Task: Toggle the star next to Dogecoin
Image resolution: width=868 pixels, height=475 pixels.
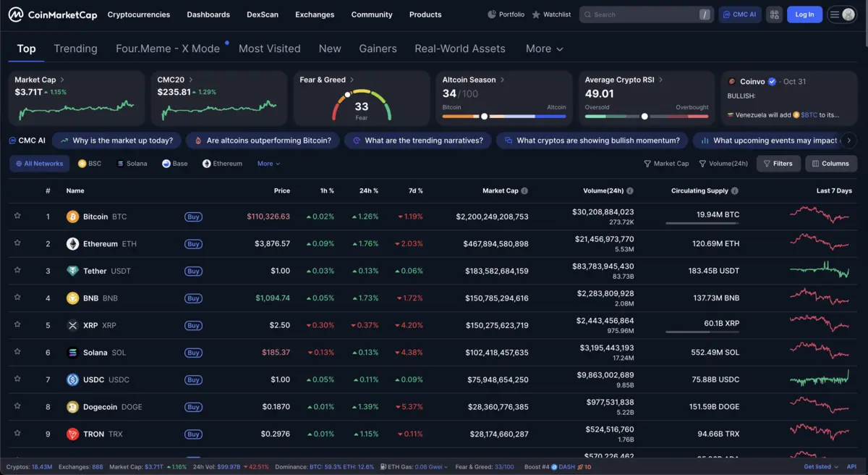Action: point(17,406)
